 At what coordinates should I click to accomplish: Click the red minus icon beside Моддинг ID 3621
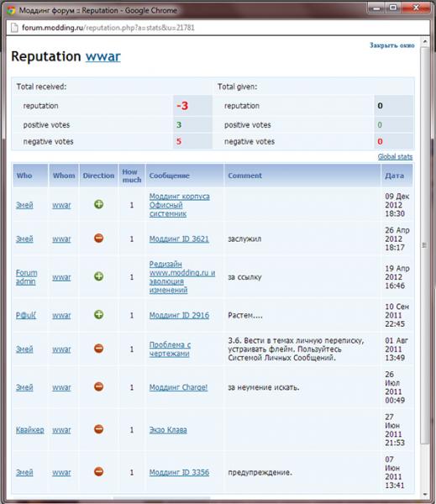[x=99, y=239]
